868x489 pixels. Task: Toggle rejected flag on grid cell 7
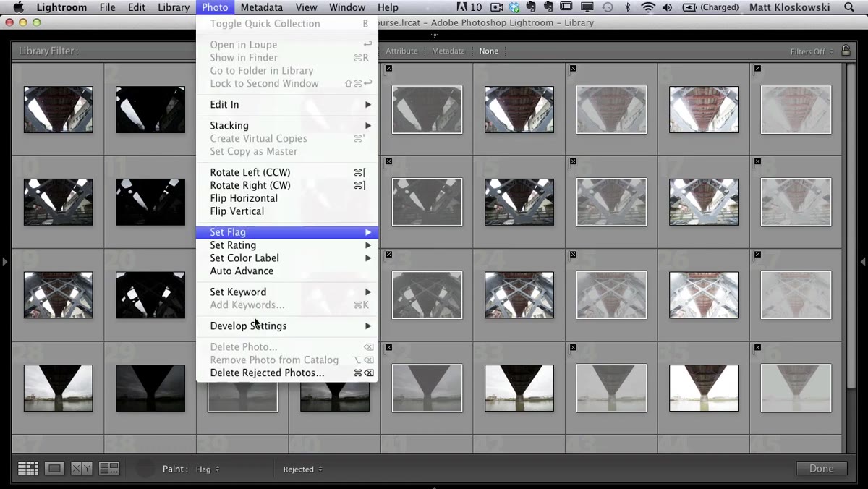(573, 69)
